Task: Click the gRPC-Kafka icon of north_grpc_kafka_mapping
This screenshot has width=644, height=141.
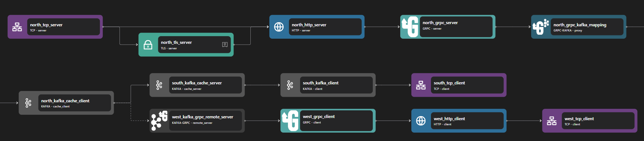Action: tap(541, 27)
